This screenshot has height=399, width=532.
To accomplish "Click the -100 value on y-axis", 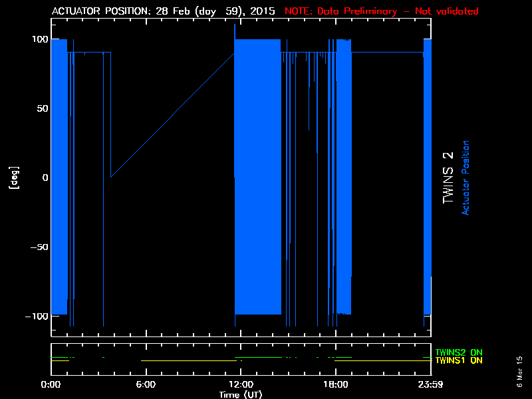I will 36,316.
